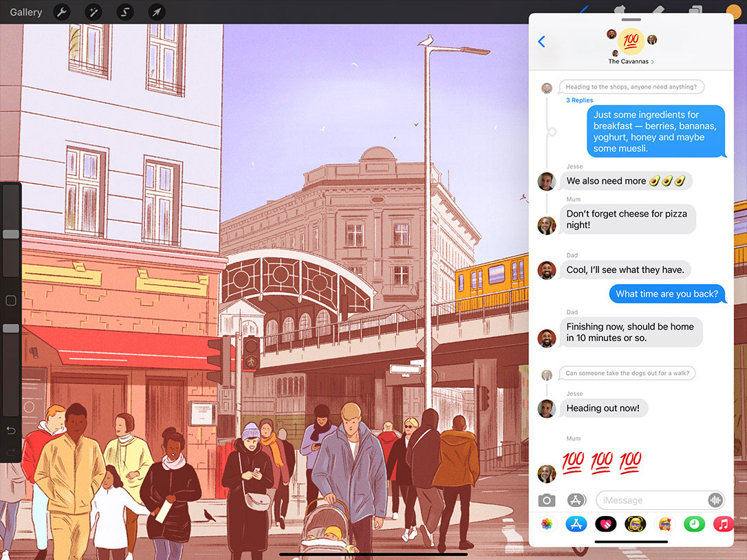Open the 3 Replies thread link
Screen dimensions: 747x560
[x=579, y=100]
